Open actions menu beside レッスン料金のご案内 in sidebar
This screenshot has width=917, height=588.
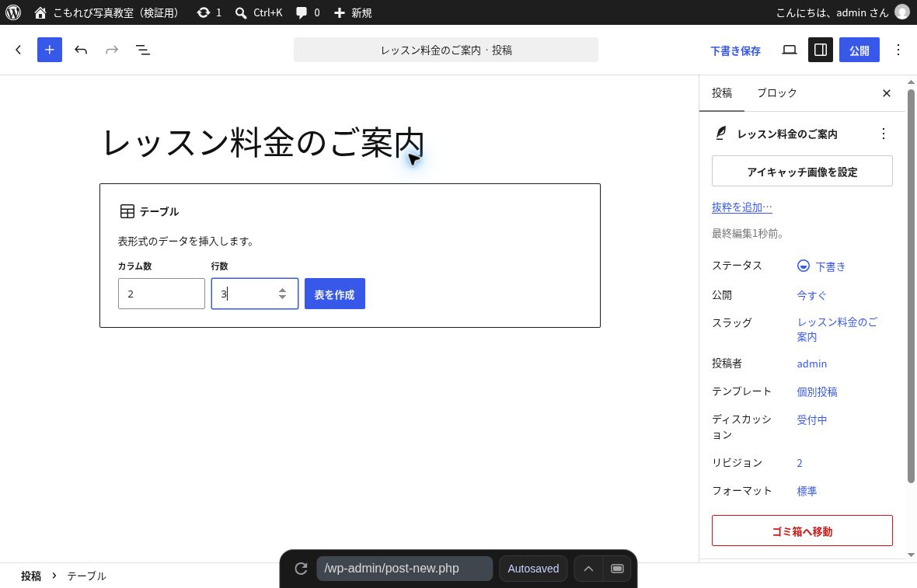point(883,134)
